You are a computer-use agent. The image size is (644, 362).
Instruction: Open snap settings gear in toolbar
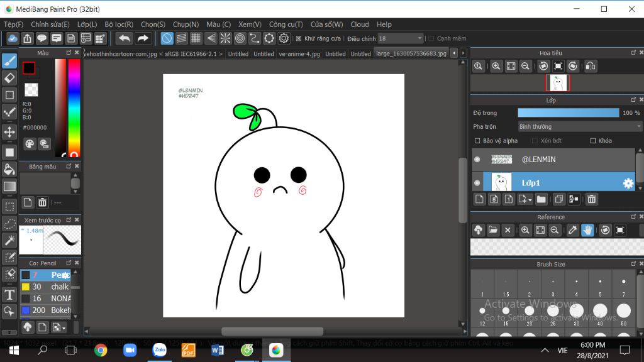[284, 38]
